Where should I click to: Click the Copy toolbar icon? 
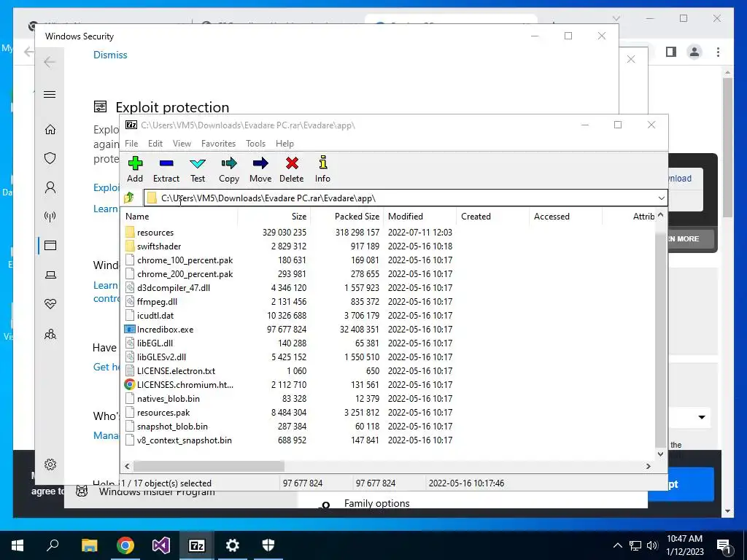228,169
